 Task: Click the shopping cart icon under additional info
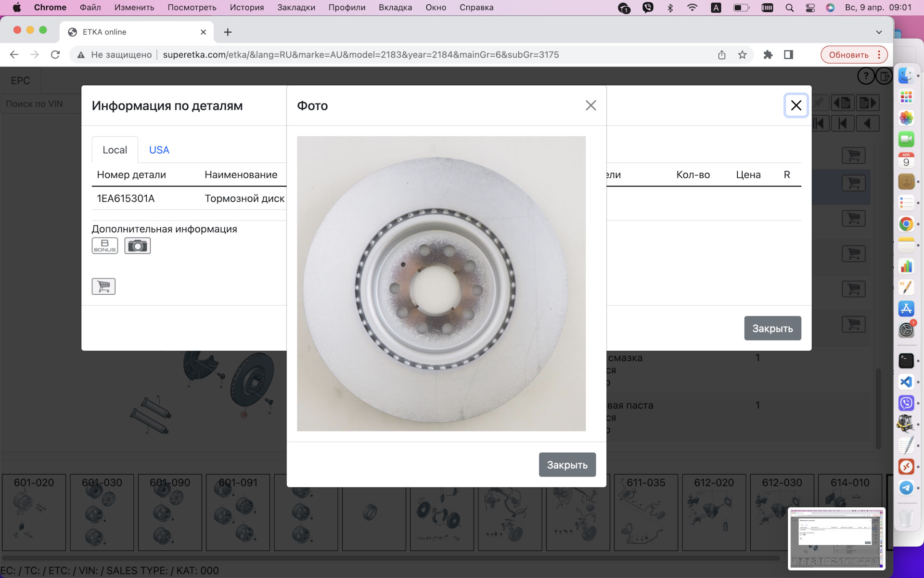point(103,286)
